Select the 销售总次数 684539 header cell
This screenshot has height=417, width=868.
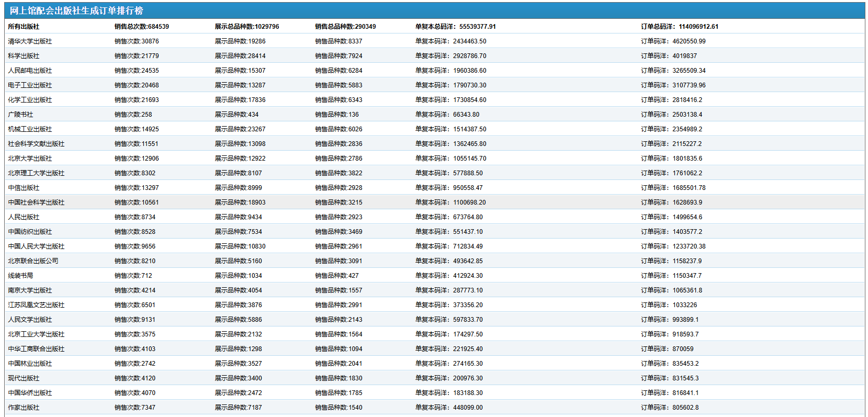click(x=142, y=27)
